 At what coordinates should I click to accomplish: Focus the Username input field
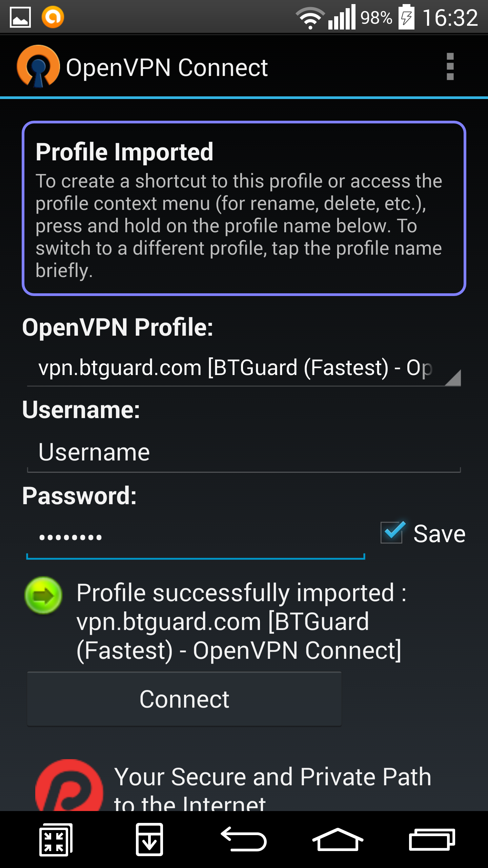pos(244,453)
